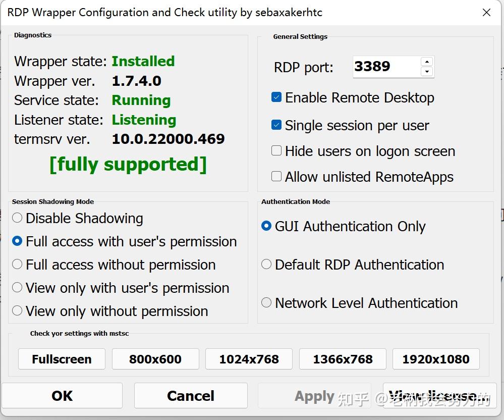
Task: Increment the RDP port spinner up arrow
Action: coord(427,62)
